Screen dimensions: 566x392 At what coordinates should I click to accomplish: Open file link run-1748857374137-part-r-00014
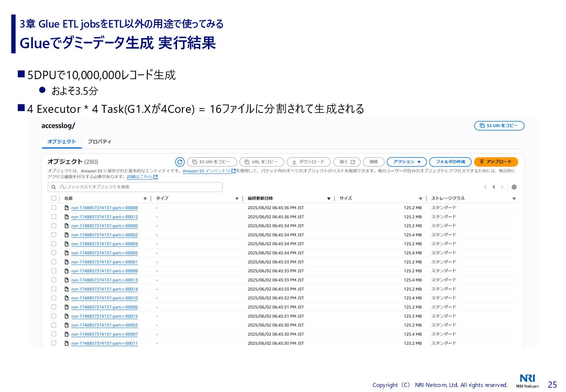tap(104, 289)
